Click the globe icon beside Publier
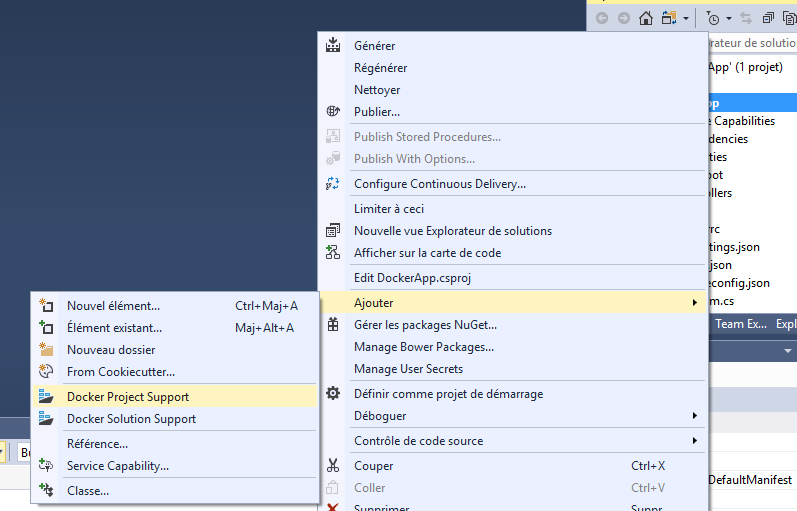Viewport: 797px width, 511px height. pos(333,112)
